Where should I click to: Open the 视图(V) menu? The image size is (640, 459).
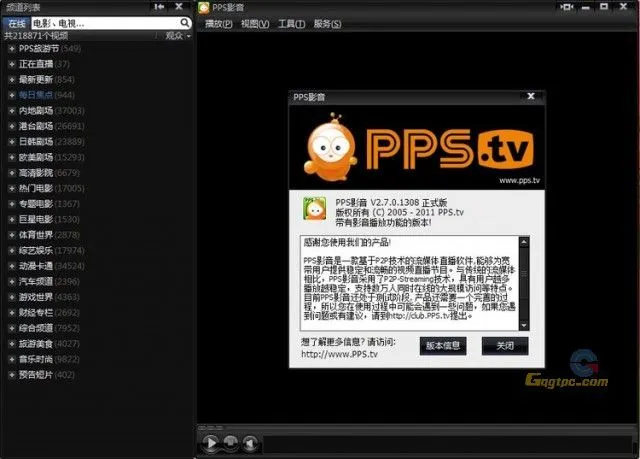255,24
